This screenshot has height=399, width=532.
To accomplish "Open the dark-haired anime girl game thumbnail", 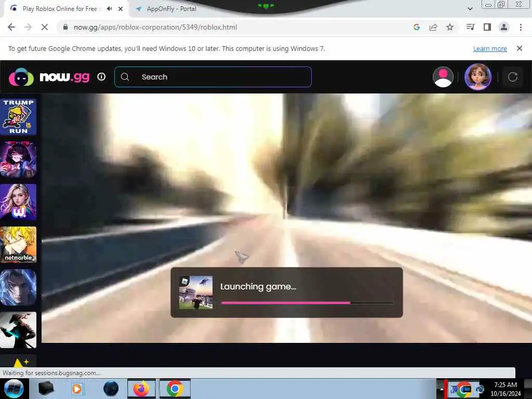I will pyautogui.click(x=18, y=159).
